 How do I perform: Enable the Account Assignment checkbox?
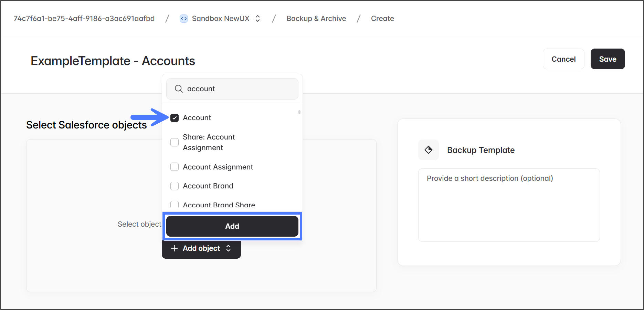(175, 167)
